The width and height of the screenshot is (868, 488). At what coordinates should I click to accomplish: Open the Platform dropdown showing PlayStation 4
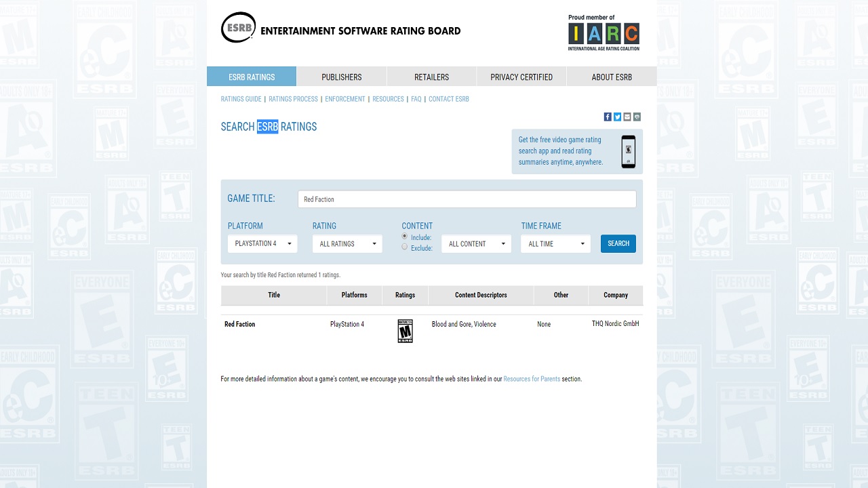click(262, 244)
